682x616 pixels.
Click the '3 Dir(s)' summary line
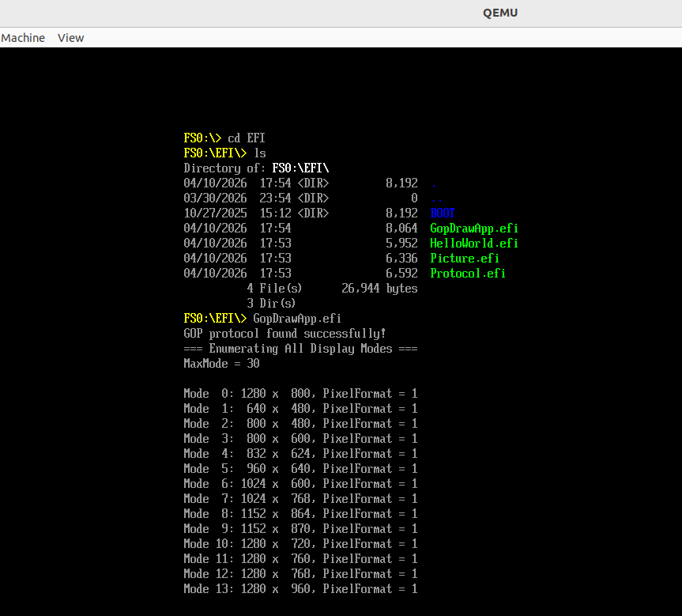tap(271, 303)
